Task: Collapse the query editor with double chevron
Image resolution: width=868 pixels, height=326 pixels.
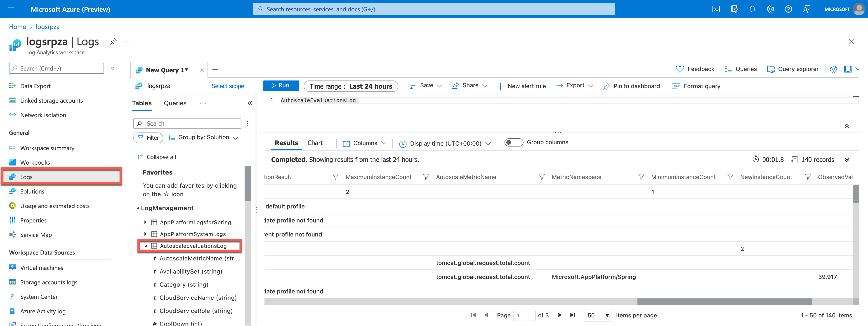Action: pyautogui.click(x=847, y=126)
